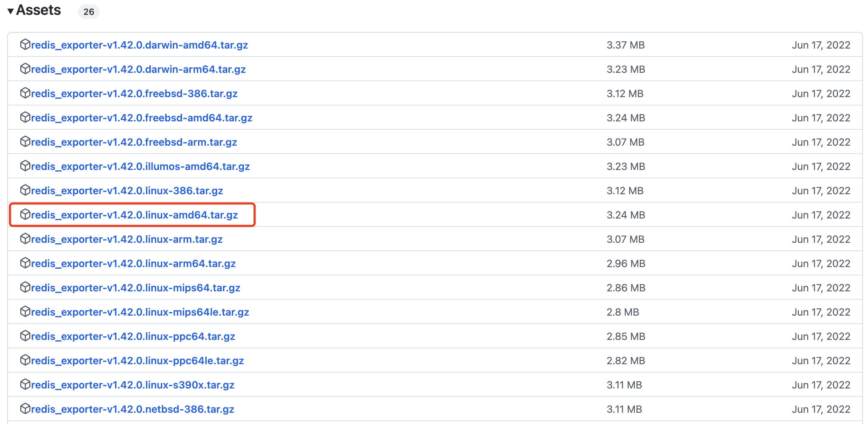The image size is (868, 424).
Task: Open redis_exporter linux-386.tar.gz link
Action: click(x=127, y=191)
